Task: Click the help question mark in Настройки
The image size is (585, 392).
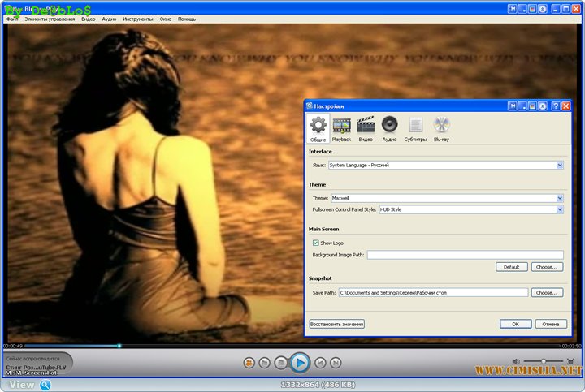Action: 556,106
